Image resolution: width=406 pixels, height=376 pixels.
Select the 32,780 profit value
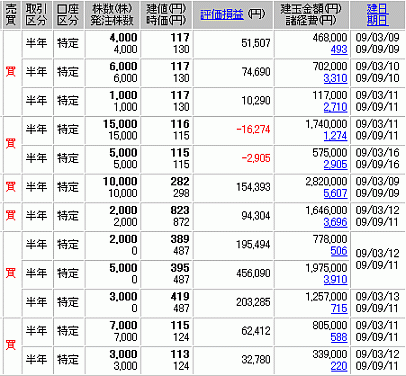(x=256, y=360)
